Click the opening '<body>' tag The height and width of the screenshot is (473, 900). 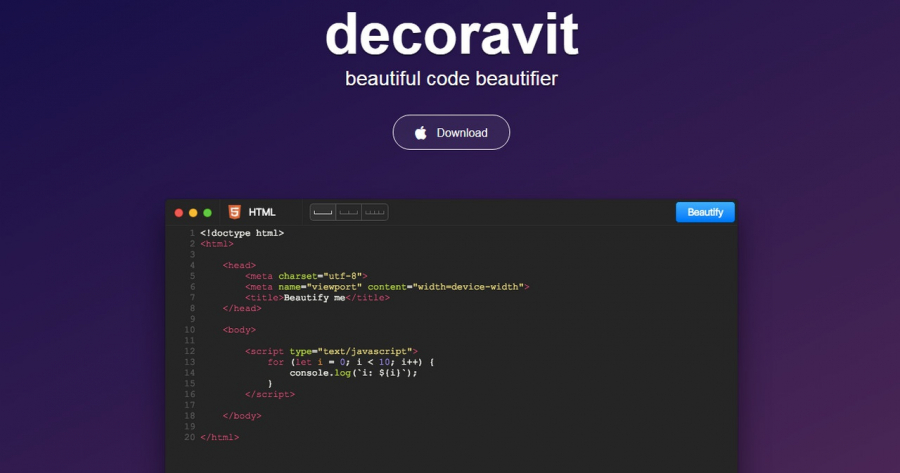[239, 330]
